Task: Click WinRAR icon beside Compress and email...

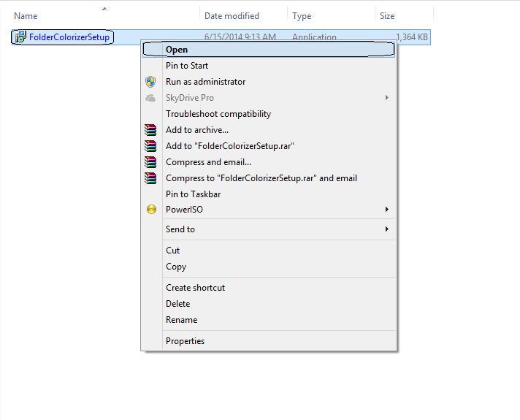Action: pos(150,162)
